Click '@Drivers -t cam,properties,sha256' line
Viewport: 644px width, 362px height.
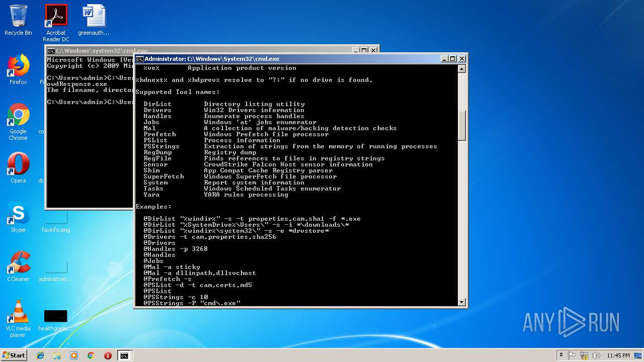pyautogui.click(x=210, y=237)
